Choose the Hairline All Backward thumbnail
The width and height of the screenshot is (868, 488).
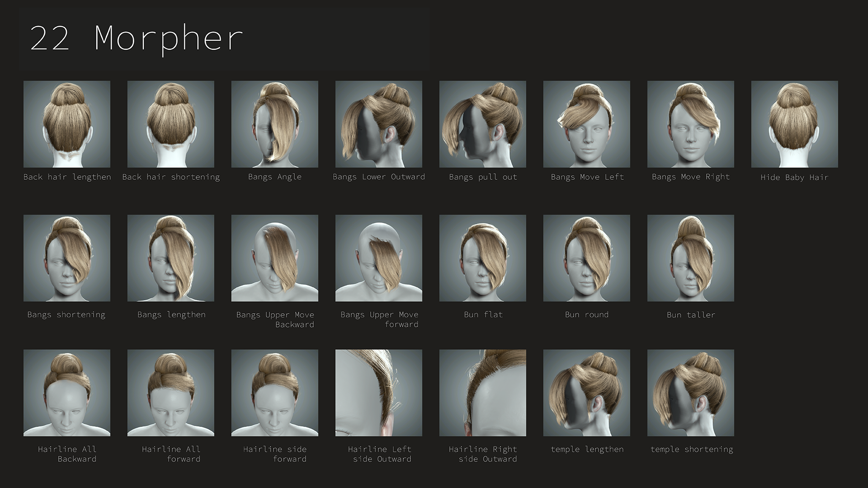[x=67, y=393]
